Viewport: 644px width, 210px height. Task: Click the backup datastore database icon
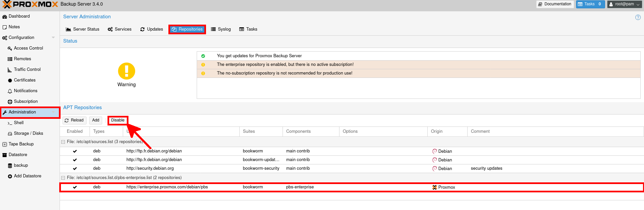pos(10,165)
